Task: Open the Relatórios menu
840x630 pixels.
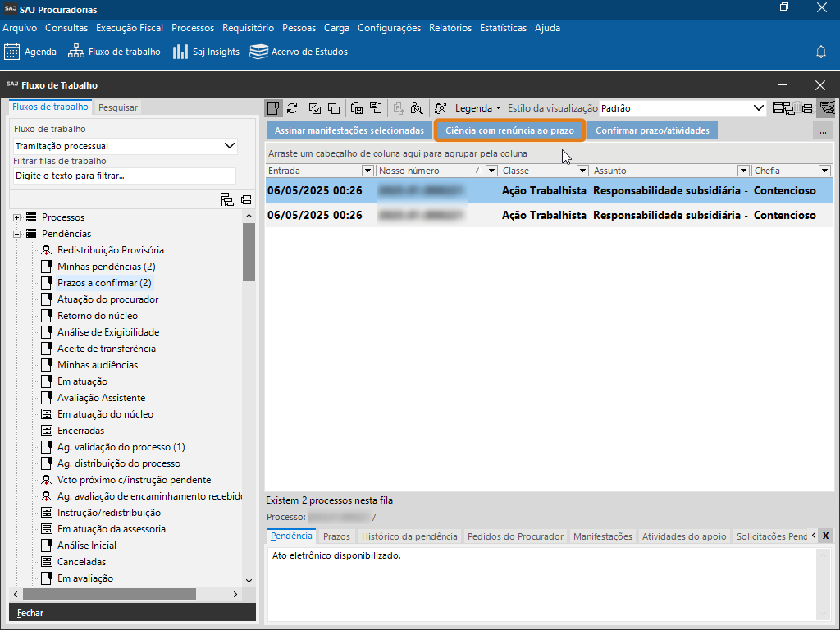Action: pos(450,28)
